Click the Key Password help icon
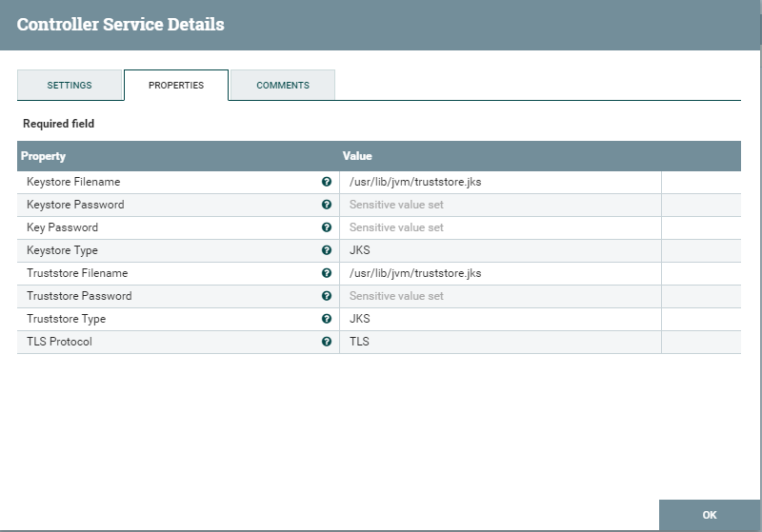This screenshot has width=762, height=532. click(x=327, y=227)
